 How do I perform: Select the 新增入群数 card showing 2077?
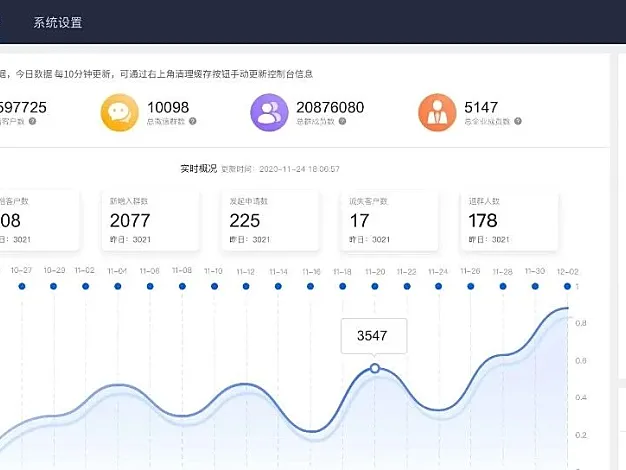(150, 219)
